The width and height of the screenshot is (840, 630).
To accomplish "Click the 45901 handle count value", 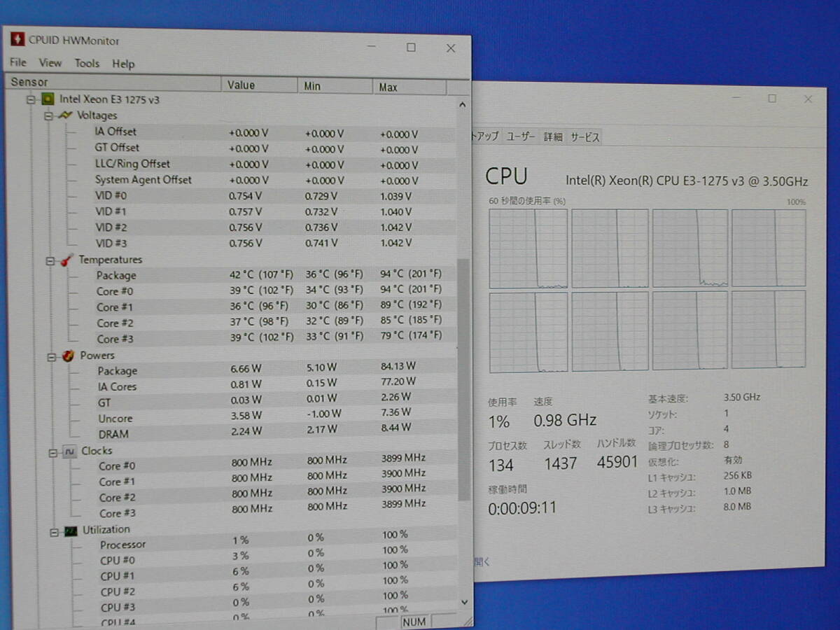I will click(617, 462).
